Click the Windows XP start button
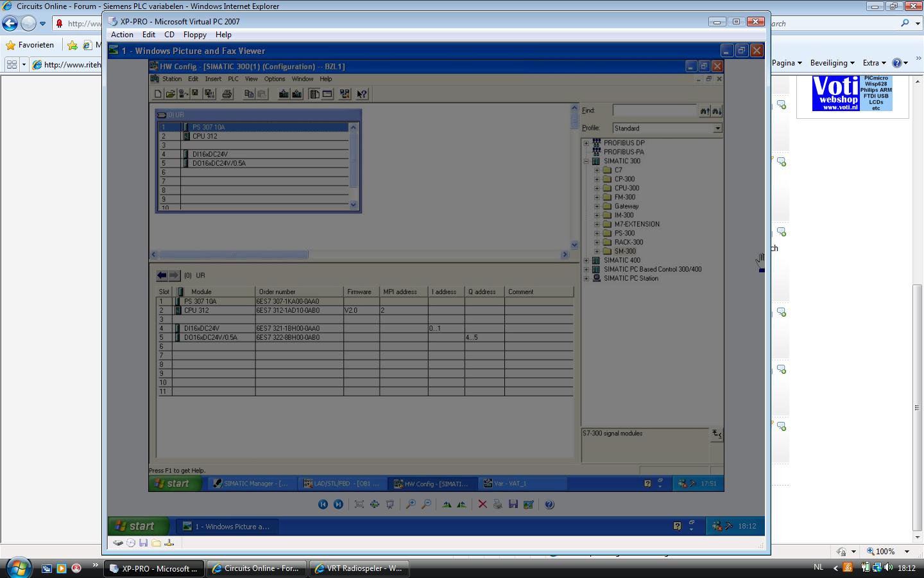Screen dimensions: 924x578 pos(138,526)
